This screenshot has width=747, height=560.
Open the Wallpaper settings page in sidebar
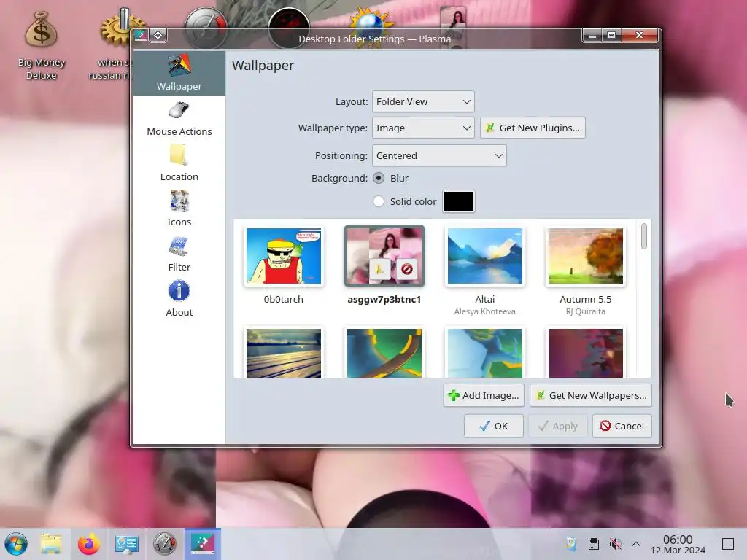click(179, 74)
